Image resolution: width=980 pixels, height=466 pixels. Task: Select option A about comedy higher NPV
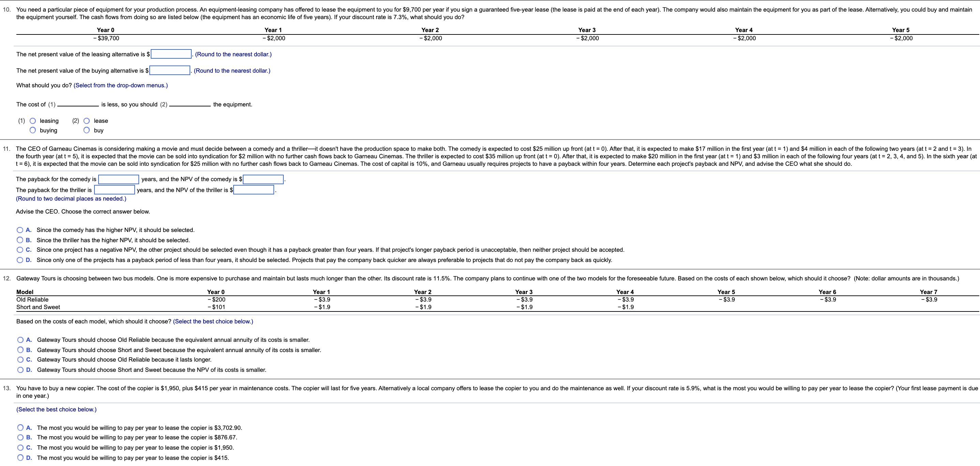[20, 230]
